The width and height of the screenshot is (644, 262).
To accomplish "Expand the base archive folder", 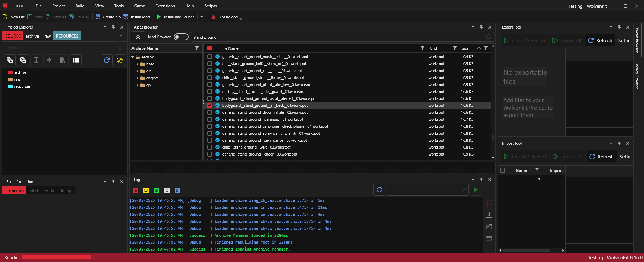I will [x=138, y=64].
